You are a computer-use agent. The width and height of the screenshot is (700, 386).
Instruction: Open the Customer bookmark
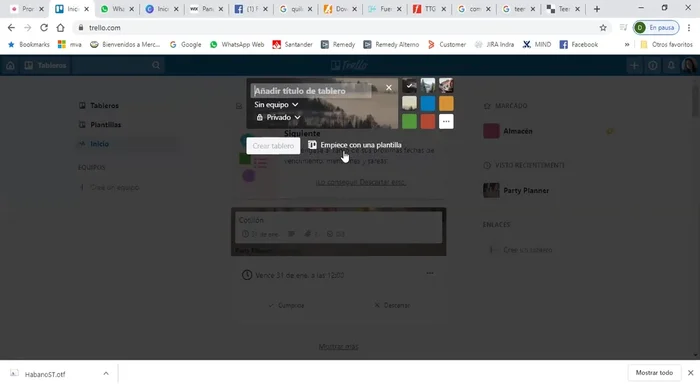(x=446, y=45)
